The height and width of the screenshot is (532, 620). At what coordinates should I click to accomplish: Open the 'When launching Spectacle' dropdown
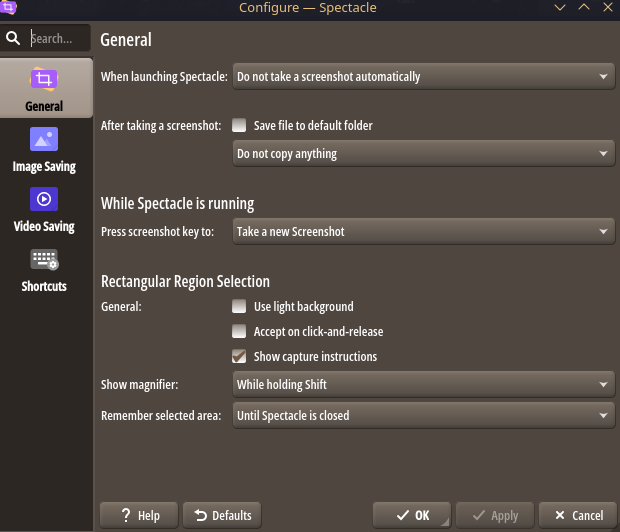coord(423,76)
